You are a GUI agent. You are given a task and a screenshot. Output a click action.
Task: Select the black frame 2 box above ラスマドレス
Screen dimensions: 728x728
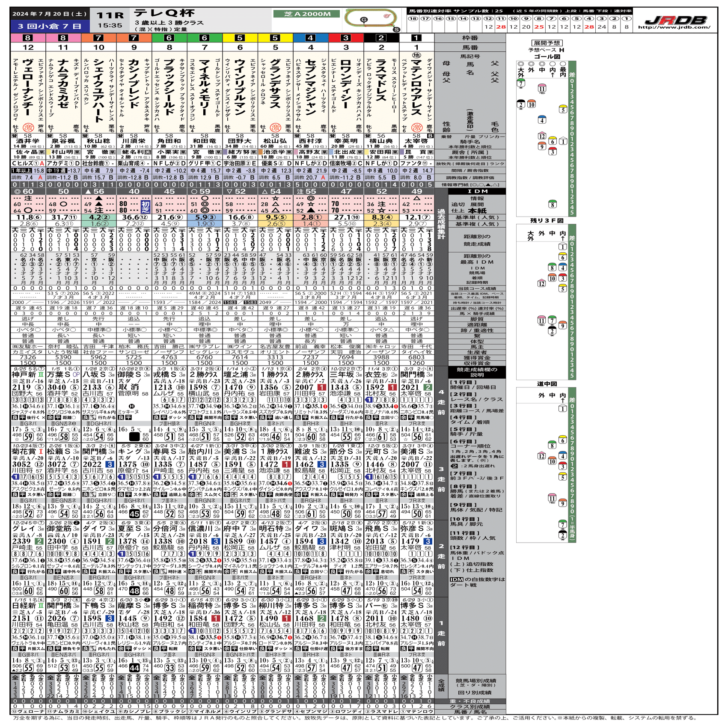tap(381, 38)
